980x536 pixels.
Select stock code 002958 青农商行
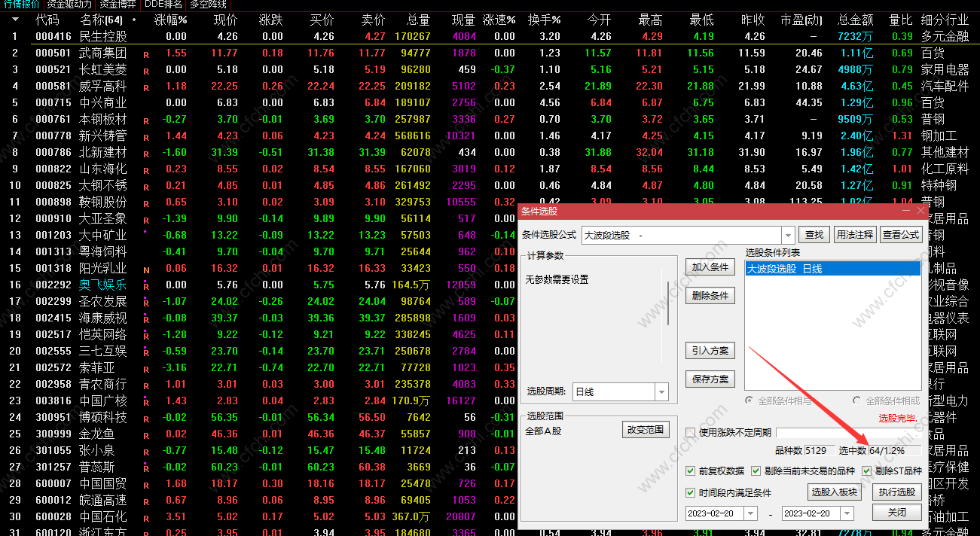click(53, 384)
